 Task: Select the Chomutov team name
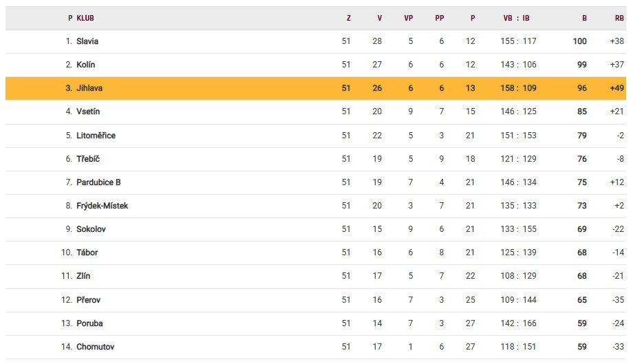click(x=94, y=347)
